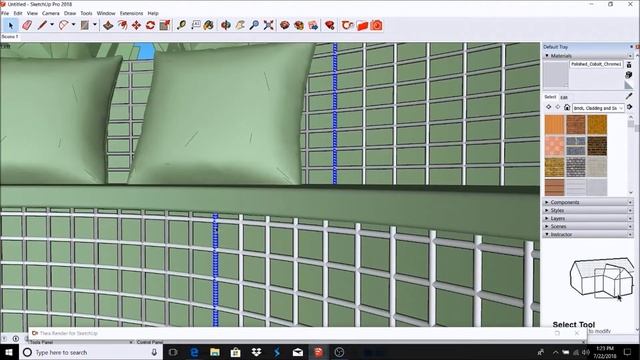The image size is (640, 360).
Task: Click the Zoom Extents tool
Action: pyautogui.click(x=268, y=25)
